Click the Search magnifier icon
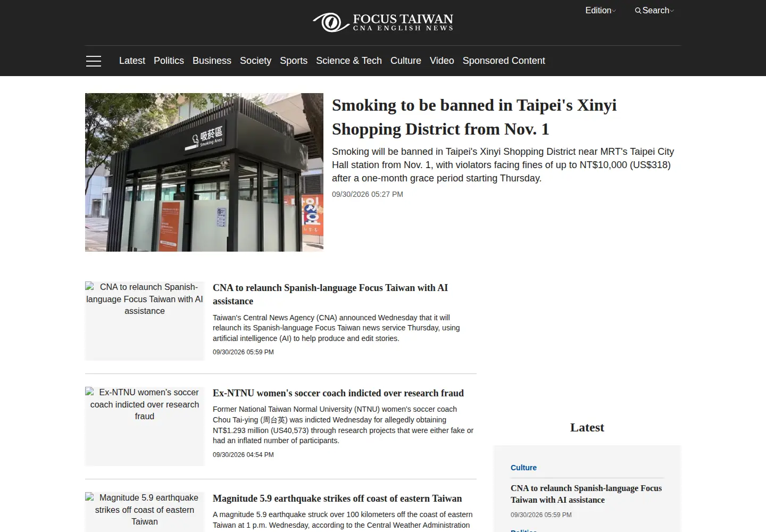The image size is (766, 532). 638,11
